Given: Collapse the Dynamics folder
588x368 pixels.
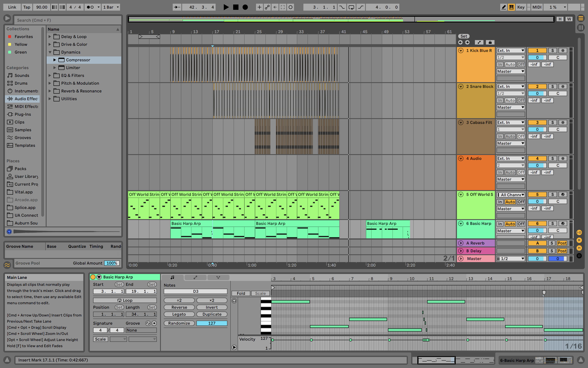Looking at the screenshot, I should pos(50,52).
